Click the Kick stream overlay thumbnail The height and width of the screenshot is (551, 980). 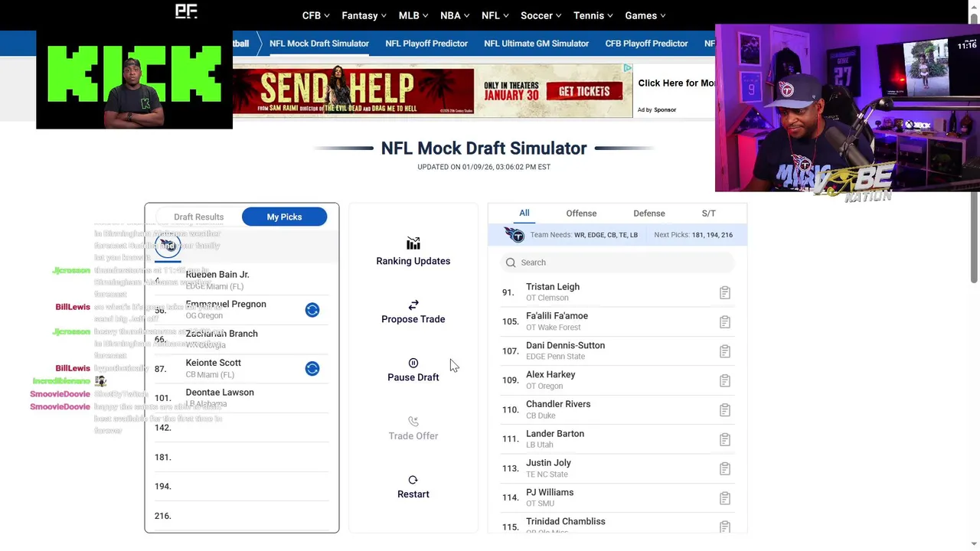[x=134, y=80]
